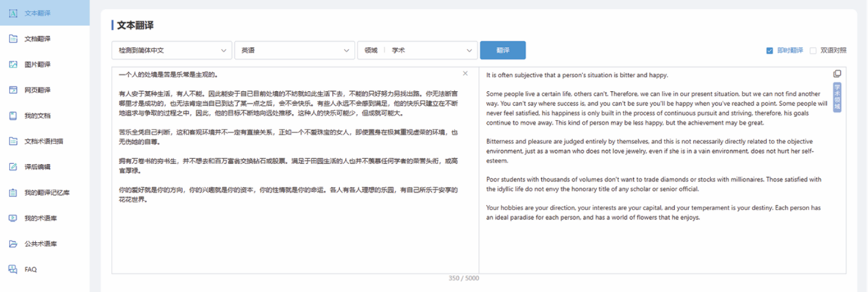The width and height of the screenshot is (868, 292).
Task: Open 文档术语扫描 in the sidebar
Action: pos(44,141)
